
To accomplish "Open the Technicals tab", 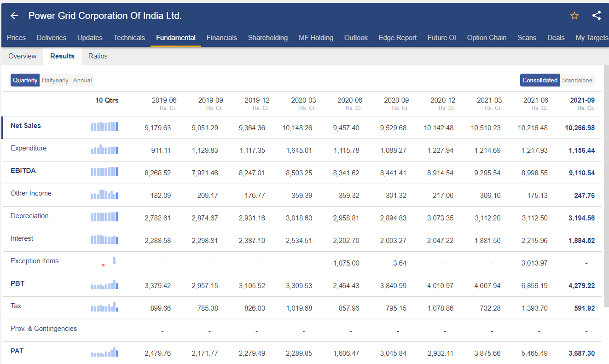I will pos(129,38).
